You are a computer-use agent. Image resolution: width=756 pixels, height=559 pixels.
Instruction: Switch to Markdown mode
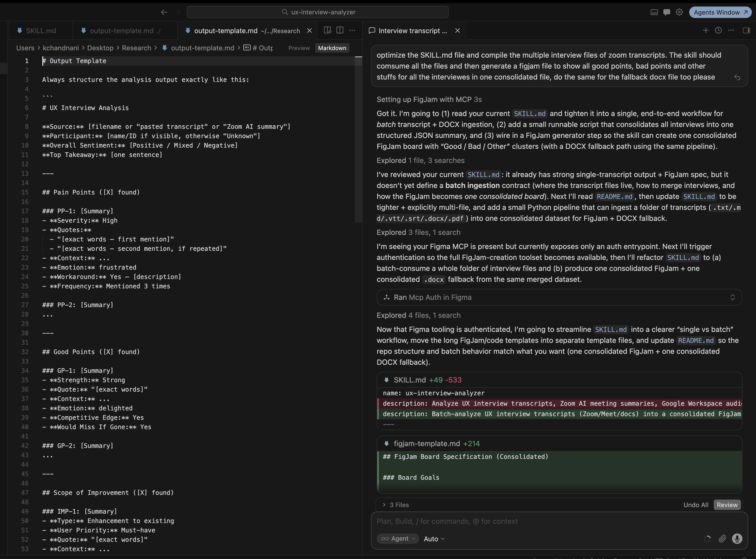(332, 48)
